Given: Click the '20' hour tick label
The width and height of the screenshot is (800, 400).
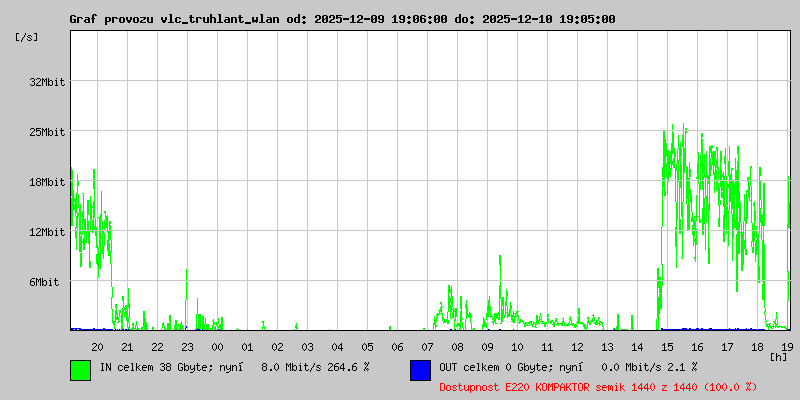Looking at the screenshot, I should pyautogui.click(x=97, y=347).
